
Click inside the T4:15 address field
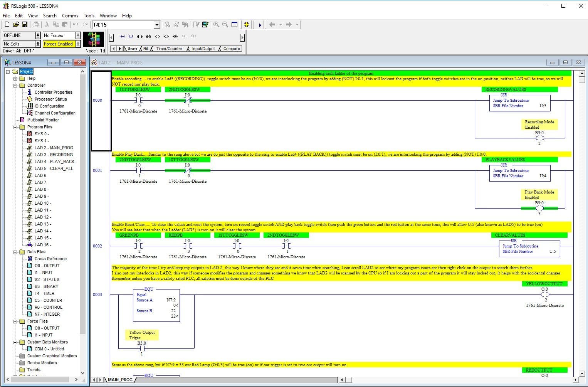[119, 24]
